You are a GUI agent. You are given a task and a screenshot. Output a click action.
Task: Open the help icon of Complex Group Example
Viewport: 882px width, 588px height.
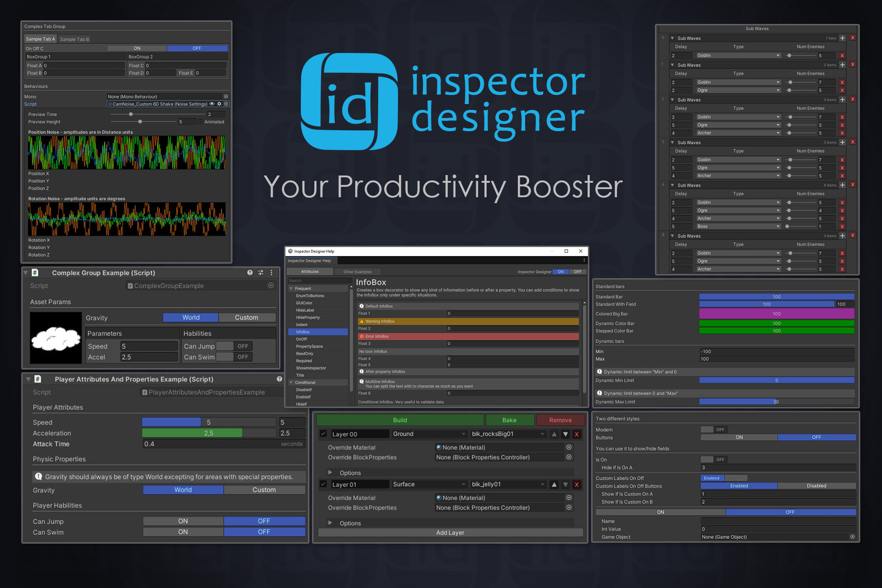[250, 273]
